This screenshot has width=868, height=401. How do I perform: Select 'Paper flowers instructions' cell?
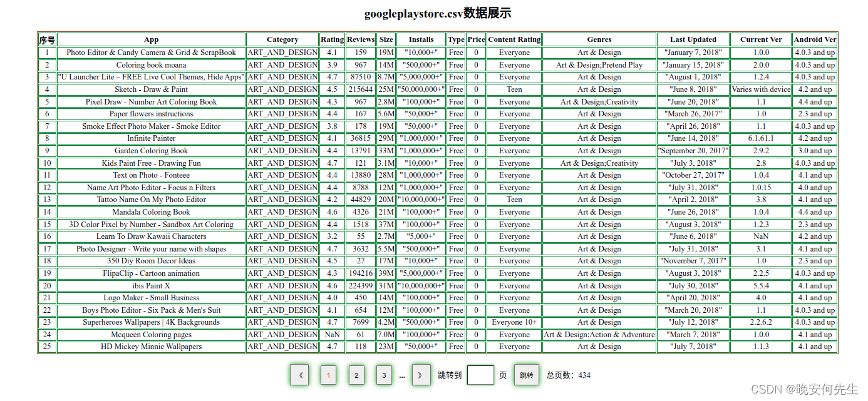click(x=152, y=114)
